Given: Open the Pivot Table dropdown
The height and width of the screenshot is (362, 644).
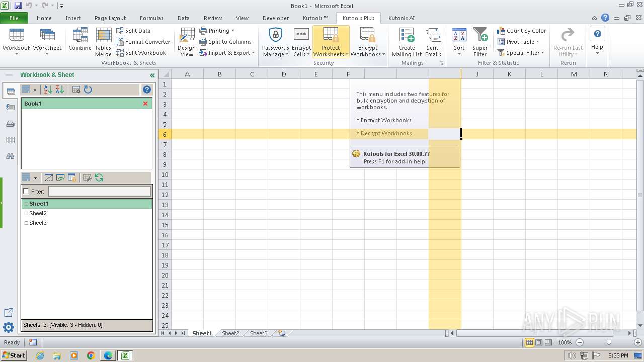Looking at the screenshot, I should click(x=518, y=42).
